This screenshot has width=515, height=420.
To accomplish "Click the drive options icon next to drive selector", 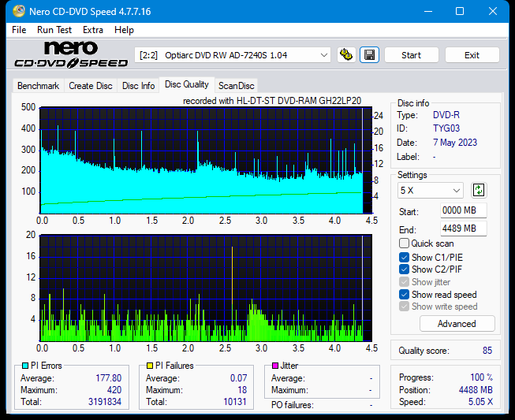I will click(345, 55).
